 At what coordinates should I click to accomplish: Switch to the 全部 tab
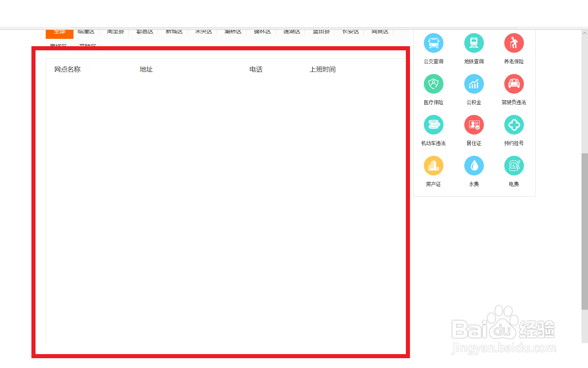[x=59, y=31]
